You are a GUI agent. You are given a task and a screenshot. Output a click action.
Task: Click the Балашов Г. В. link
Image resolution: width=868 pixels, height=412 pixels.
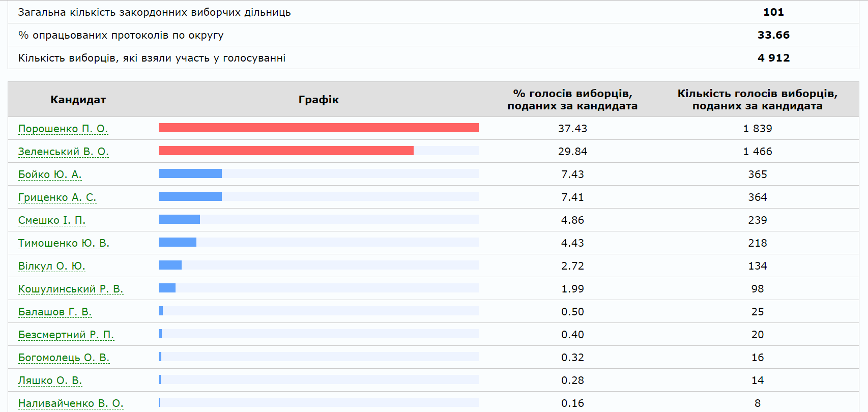[55, 312]
